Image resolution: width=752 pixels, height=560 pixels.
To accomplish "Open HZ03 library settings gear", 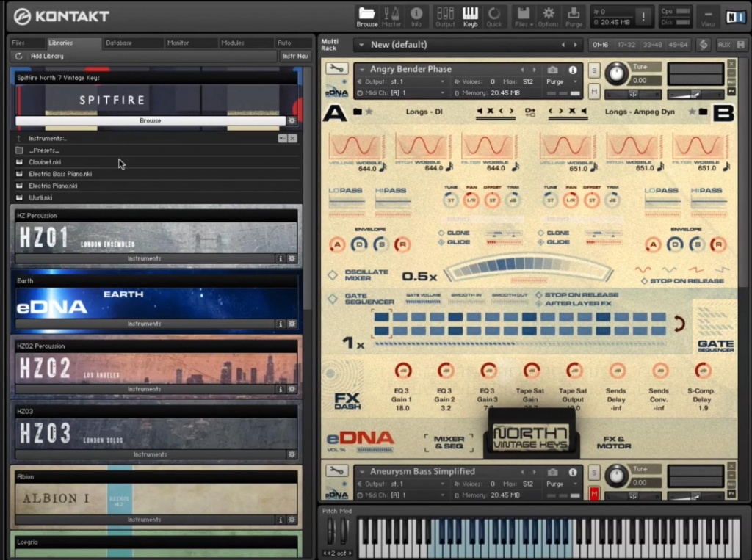I will click(292, 454).
